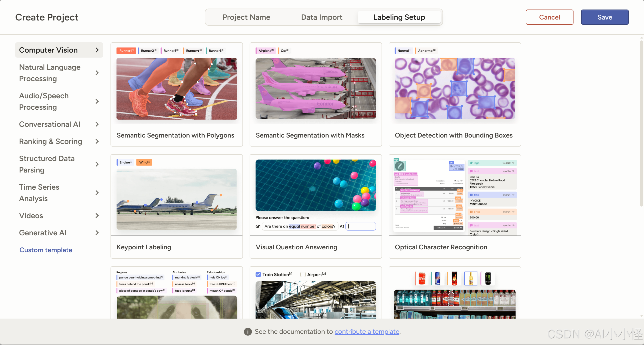Viewport: 644px width, 345px height.
Task: Click the A1 answer input field
Action: tap(361, 226)
